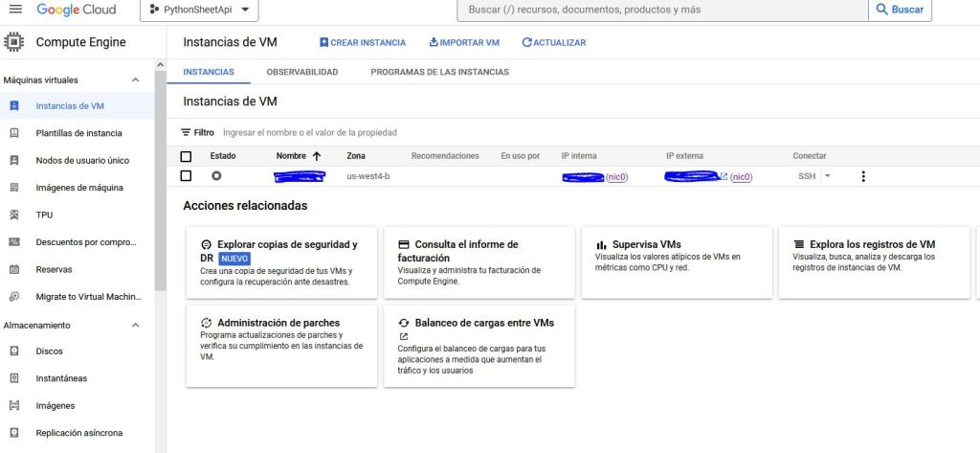Check the VM instance row checkbox
980x453 pixels.
click(x=187, y=176)
